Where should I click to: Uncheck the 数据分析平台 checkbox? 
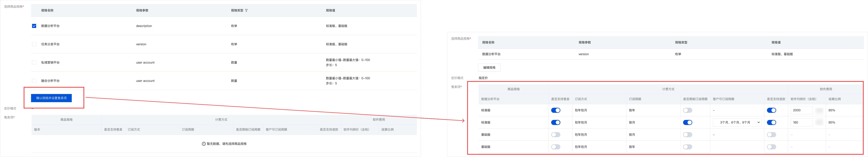click(34, 26)
